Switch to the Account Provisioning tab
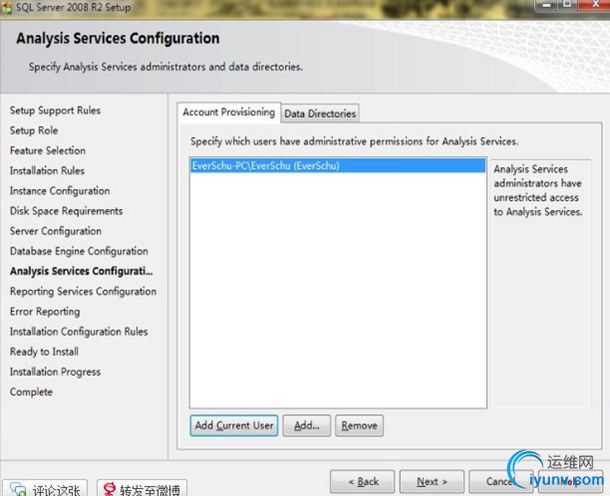The image size is (610, 496). tap(229, 112)
